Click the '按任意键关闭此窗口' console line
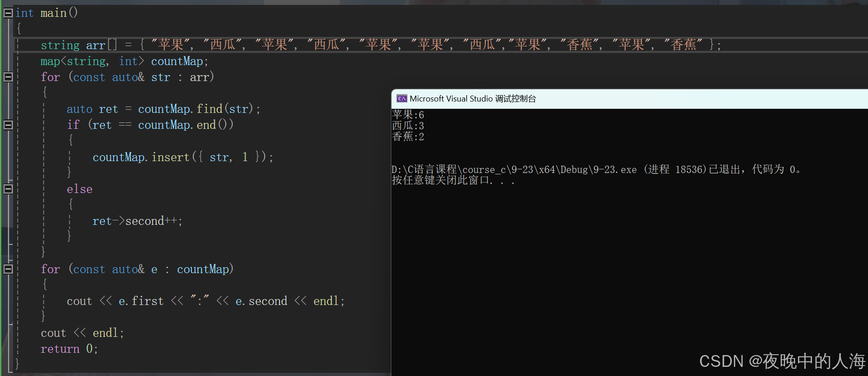Viewport: 868px width, 376px height. click(x=453, y=180)
